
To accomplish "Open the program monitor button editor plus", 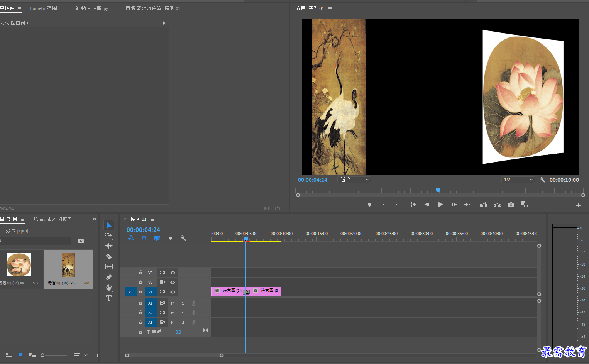I will coord(578,205).
